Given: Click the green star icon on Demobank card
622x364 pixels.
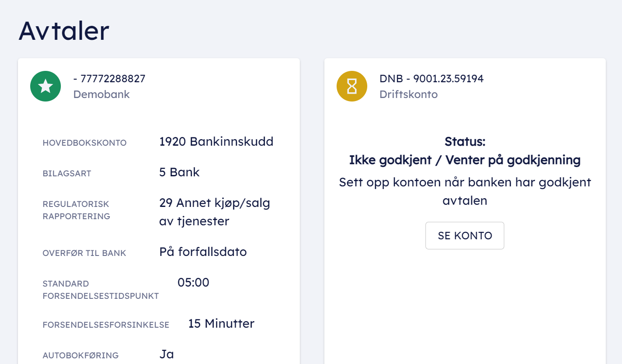Looking at the screenshot, I should (x=46, y=86).
